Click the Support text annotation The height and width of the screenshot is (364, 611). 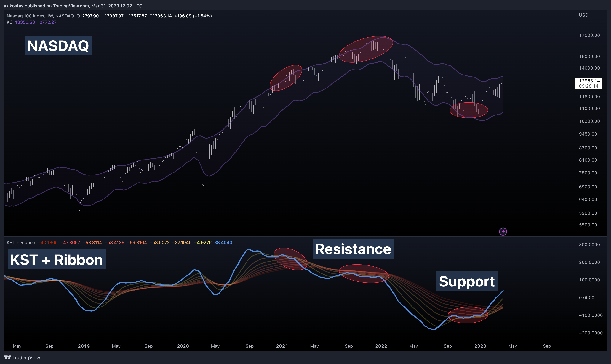coord(467,281)
